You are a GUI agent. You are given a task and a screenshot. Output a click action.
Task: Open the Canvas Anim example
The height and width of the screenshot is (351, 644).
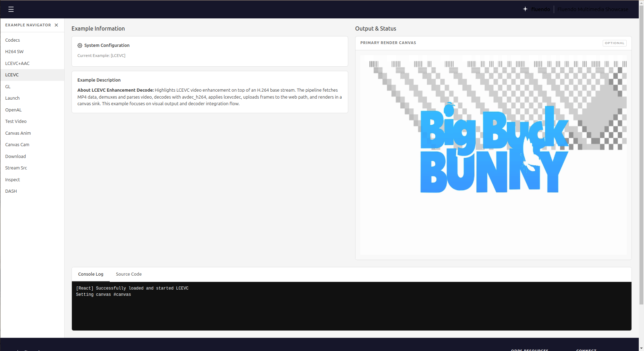(32, 133)
